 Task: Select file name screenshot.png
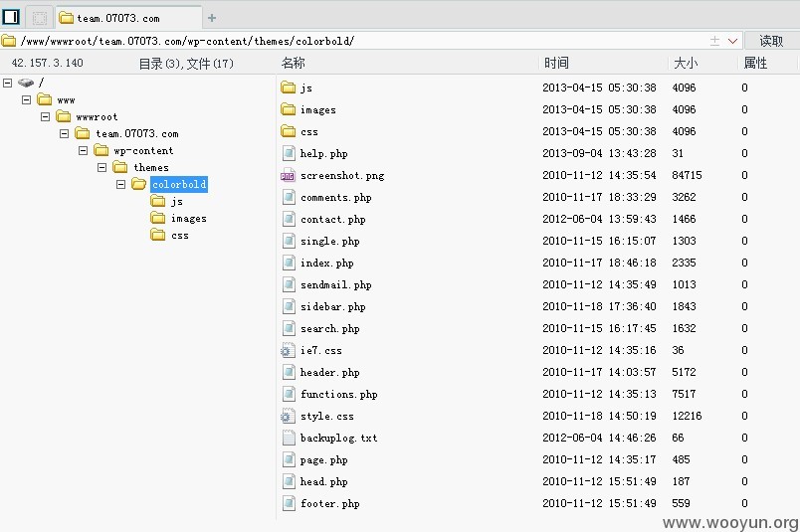[x=342, y=175]
